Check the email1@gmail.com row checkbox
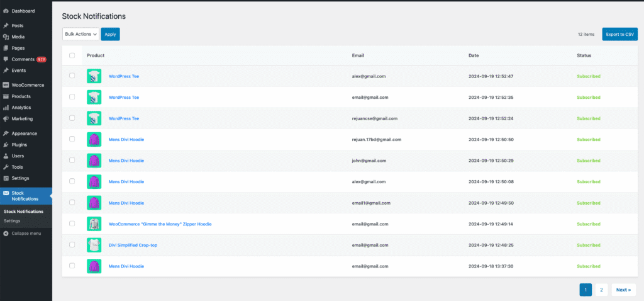 (72, 202)
